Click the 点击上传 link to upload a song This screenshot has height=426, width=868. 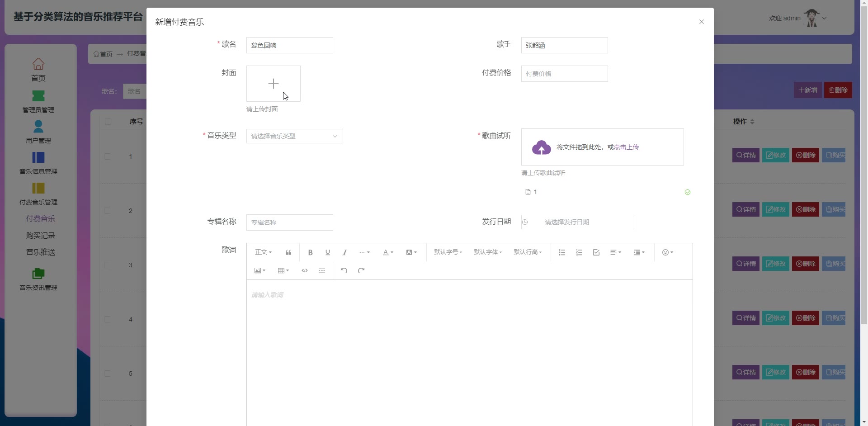click(x=626, y=147)
